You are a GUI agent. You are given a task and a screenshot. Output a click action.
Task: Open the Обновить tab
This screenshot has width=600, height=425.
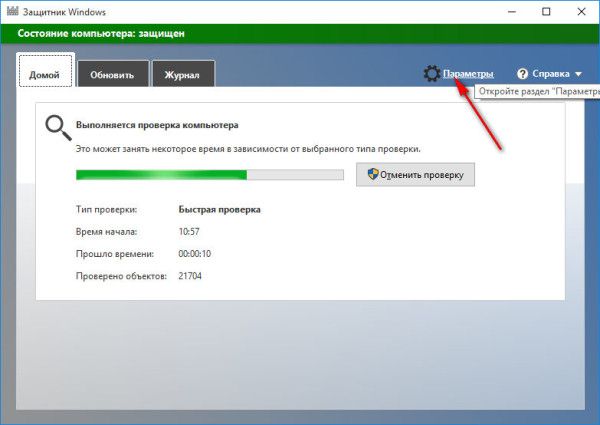tap(112, 74)
